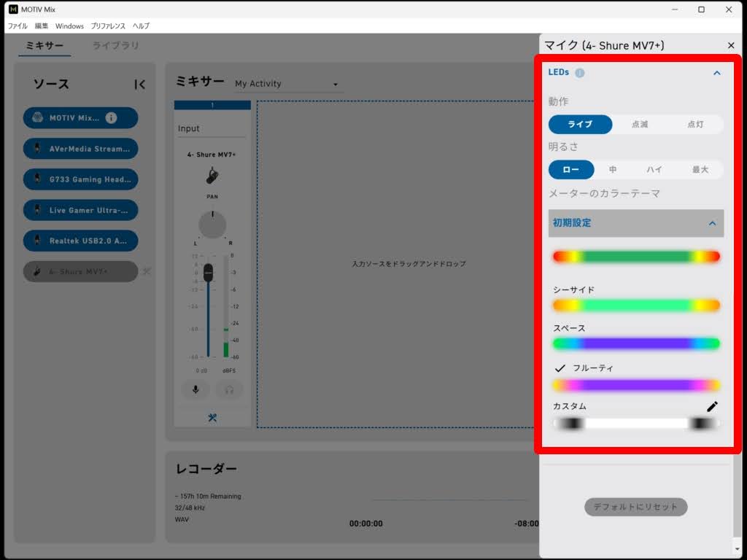Image resolution: width=747 pixels, height=560 pixels.
Task: Close the マイク settings panel
Action: pyautogui.click(x=731, y=46)
